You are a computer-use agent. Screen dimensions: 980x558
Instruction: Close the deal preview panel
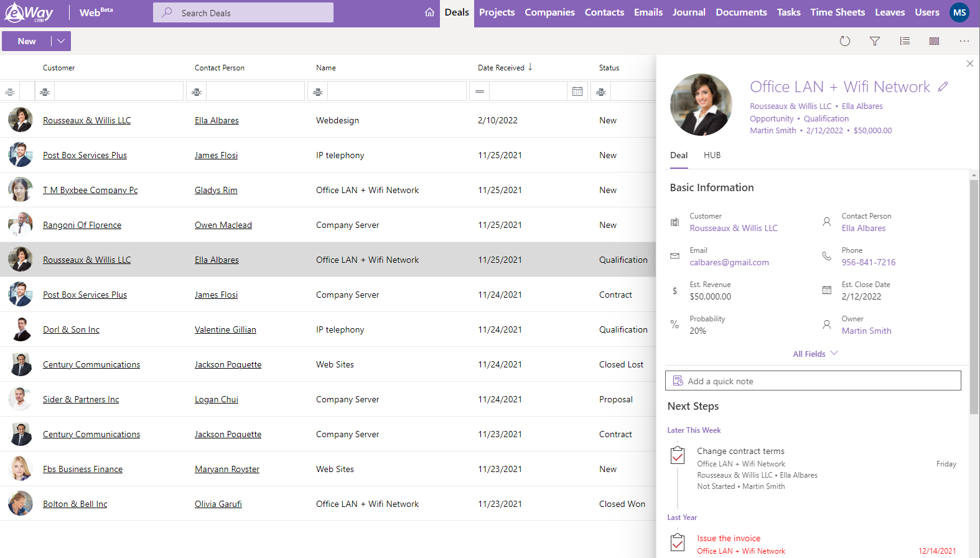click(x=969, y=64)
